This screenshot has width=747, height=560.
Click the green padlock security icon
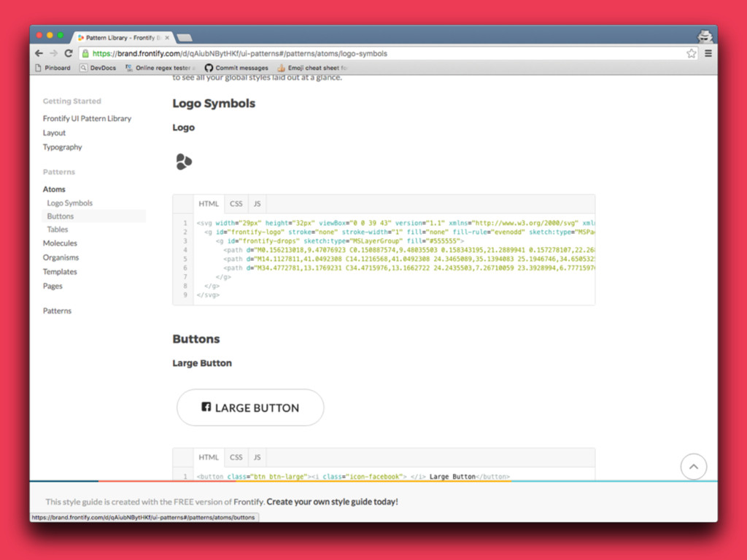click(85, 53)
